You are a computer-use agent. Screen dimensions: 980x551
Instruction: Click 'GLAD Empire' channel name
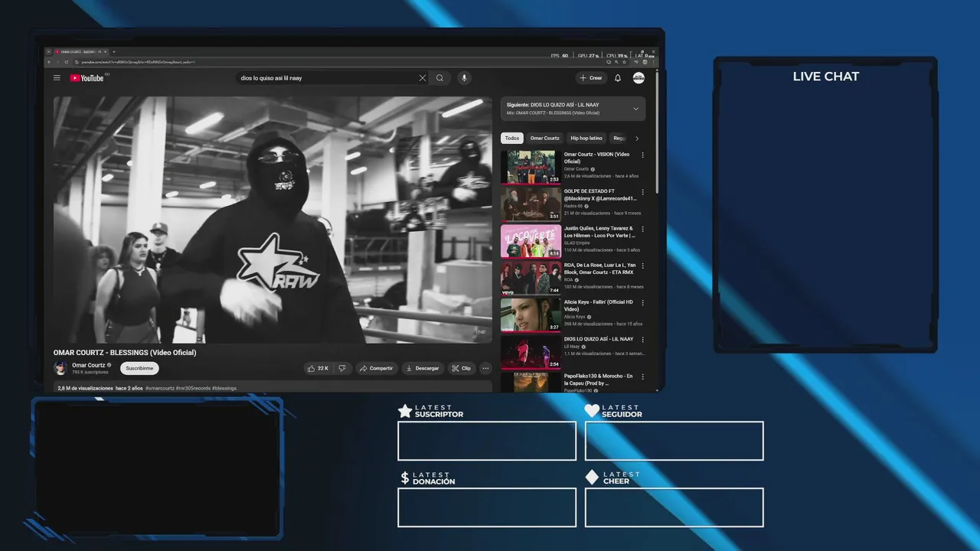click(577, 243)
